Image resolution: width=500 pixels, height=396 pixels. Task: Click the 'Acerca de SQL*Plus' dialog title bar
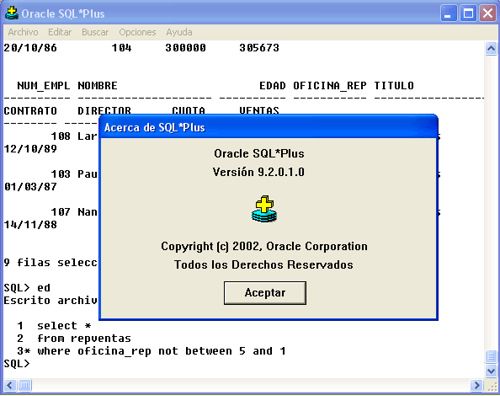268,127
